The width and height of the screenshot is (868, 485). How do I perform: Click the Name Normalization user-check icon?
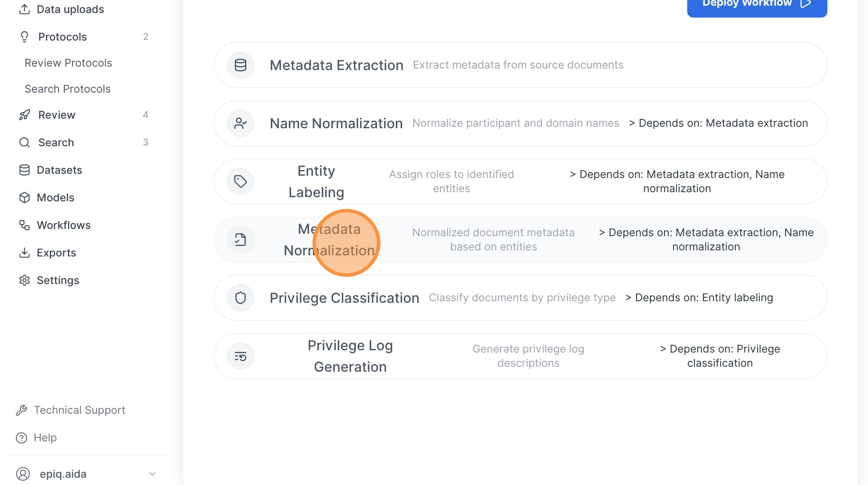[241, 123]
